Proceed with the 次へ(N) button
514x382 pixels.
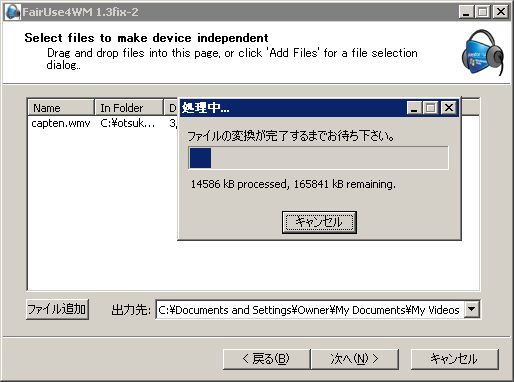tap(355, 359)
